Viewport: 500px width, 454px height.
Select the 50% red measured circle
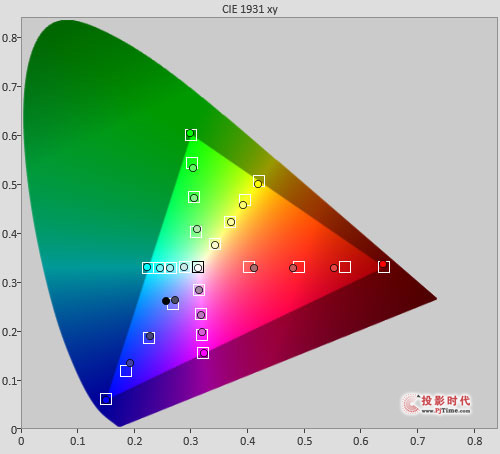click(293, 268)
